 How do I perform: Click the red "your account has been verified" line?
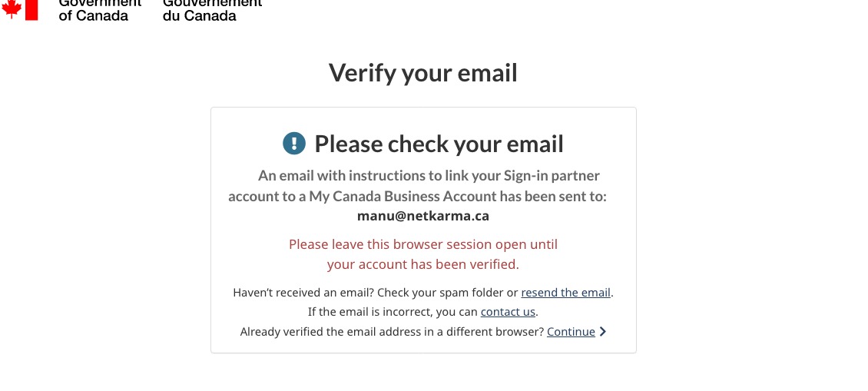423,264
